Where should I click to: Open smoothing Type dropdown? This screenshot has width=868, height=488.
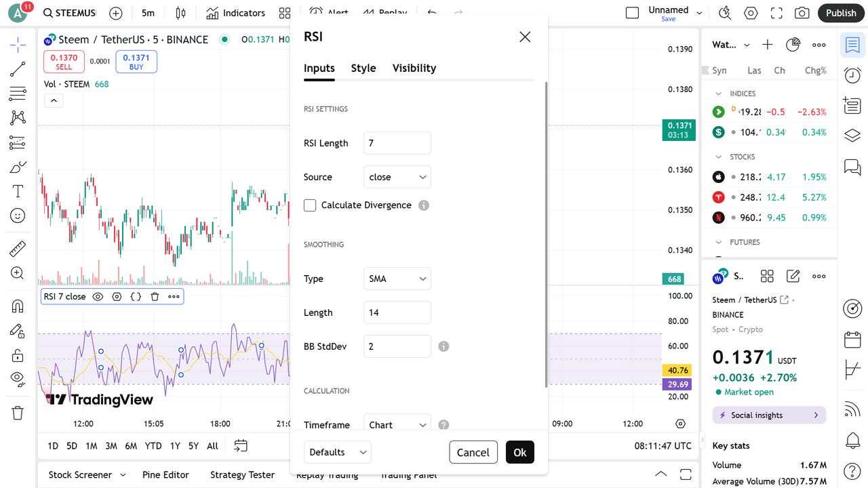397,279
